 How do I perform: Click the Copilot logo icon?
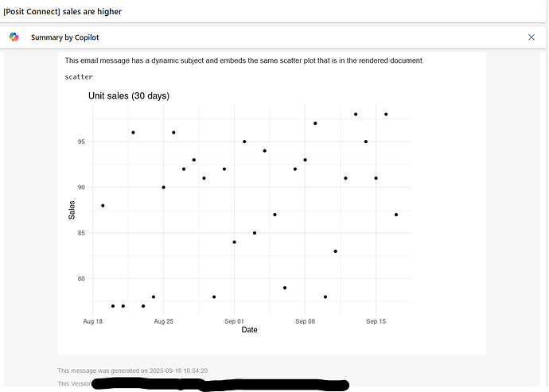[14, 37]
